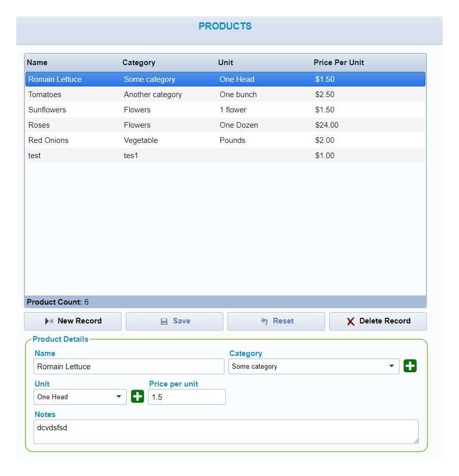The image size is (459, 476).
Task: Click the Price per unit field
Action: [187, 397]
